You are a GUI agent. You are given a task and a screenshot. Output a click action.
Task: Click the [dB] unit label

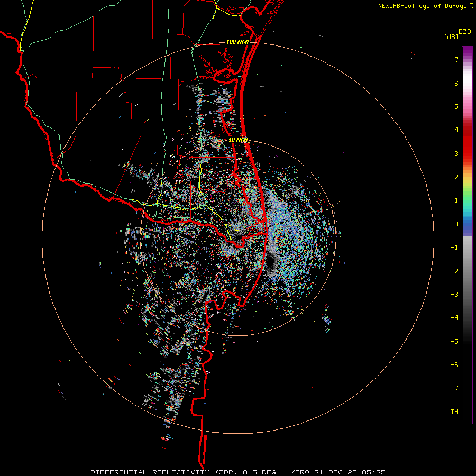coord(452,36)
